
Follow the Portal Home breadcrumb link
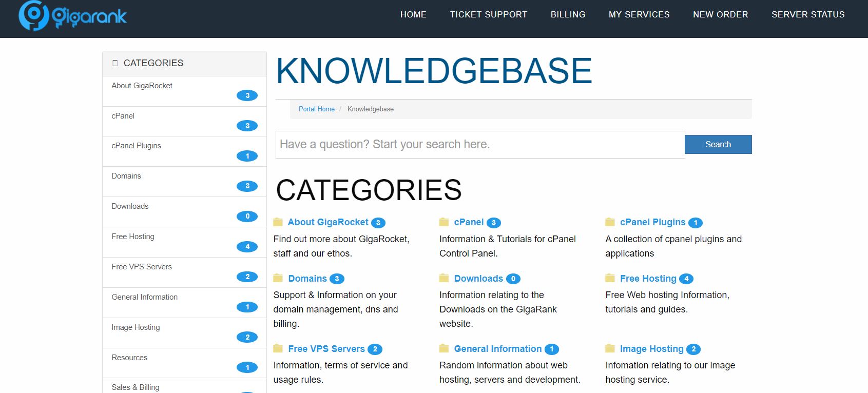[317, 109]
